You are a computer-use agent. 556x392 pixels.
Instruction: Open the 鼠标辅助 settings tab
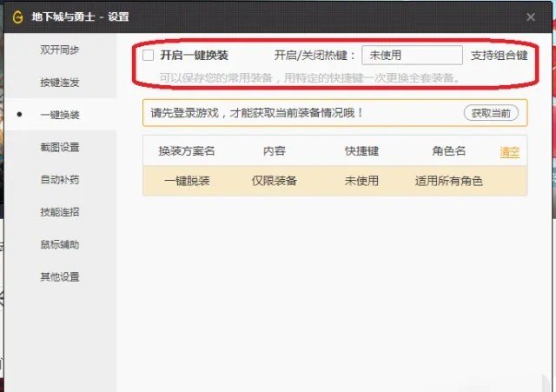(60, 244)
